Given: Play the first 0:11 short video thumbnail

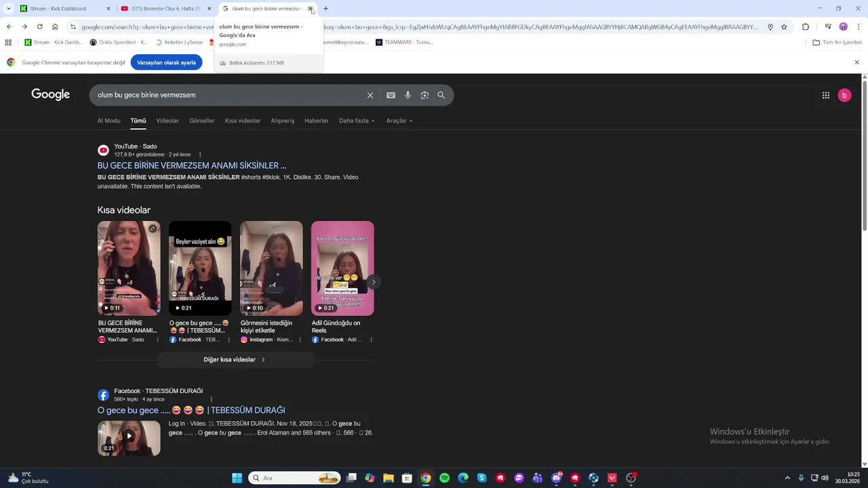Looking at the screenshot, I should point(129,268).
